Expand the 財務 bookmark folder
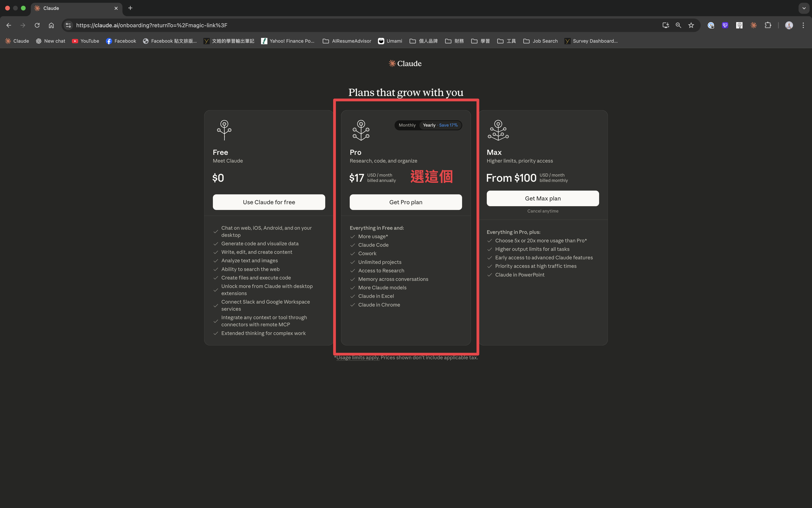 tap(454, 41)
